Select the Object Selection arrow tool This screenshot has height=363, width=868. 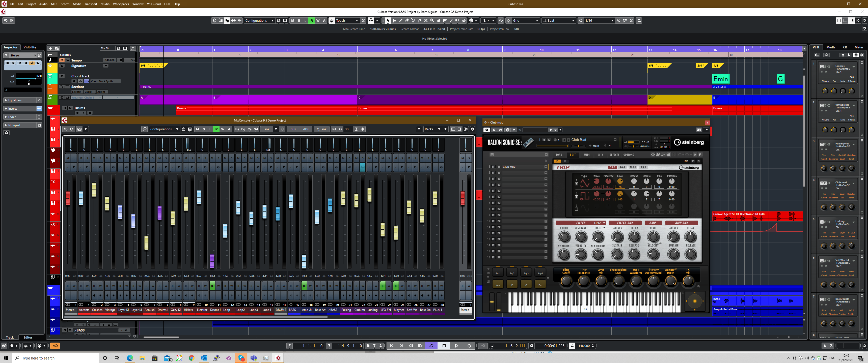coord(388,20)
